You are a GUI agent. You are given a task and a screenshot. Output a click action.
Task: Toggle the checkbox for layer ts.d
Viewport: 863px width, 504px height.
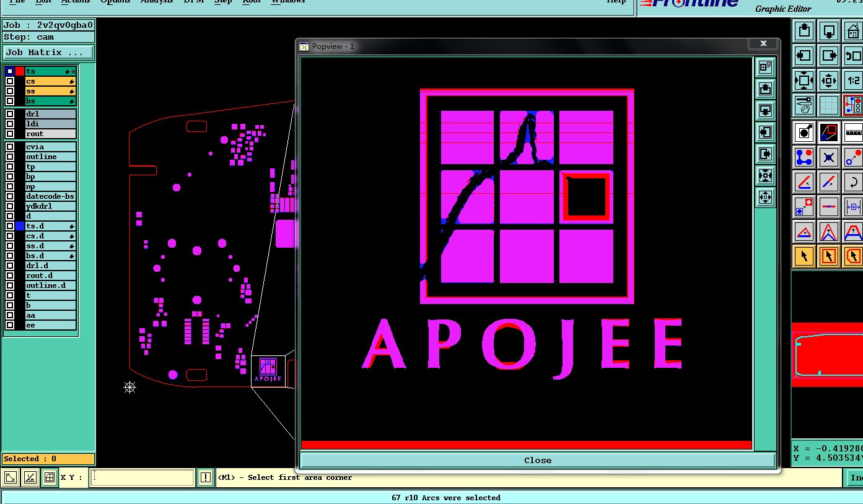[10, 226]
